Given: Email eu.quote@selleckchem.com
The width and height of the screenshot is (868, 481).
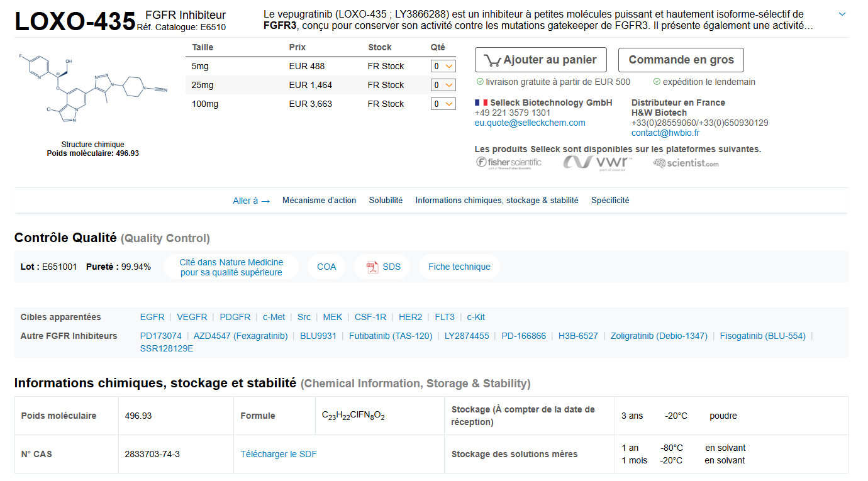Looking at the screenshot, I should [530, 123].
